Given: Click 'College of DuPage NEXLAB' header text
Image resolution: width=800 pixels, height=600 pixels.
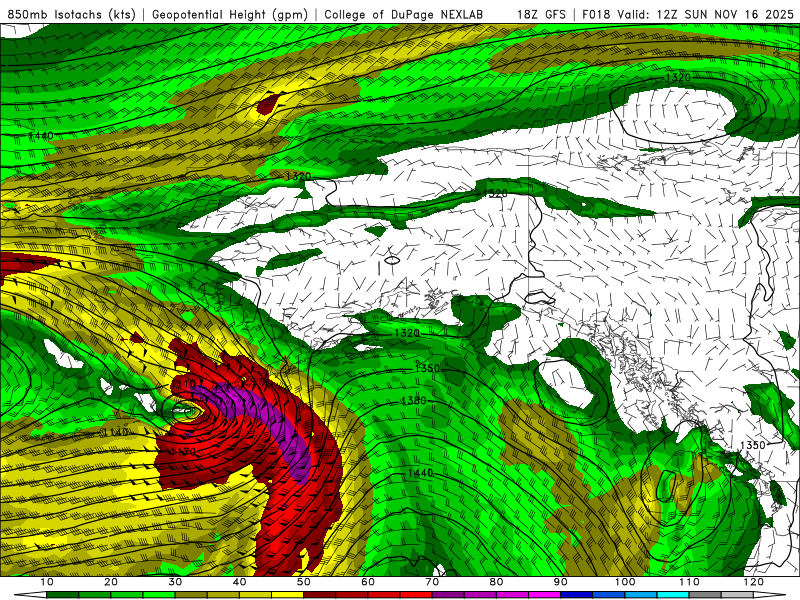Looking at the screenshot, I should coord(404,14).
